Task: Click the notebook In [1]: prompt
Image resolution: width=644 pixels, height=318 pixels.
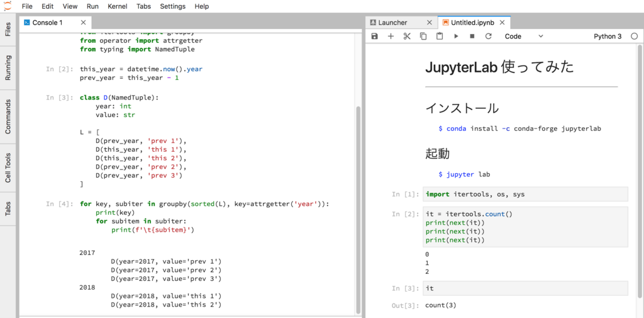Action: click(406, 194)
